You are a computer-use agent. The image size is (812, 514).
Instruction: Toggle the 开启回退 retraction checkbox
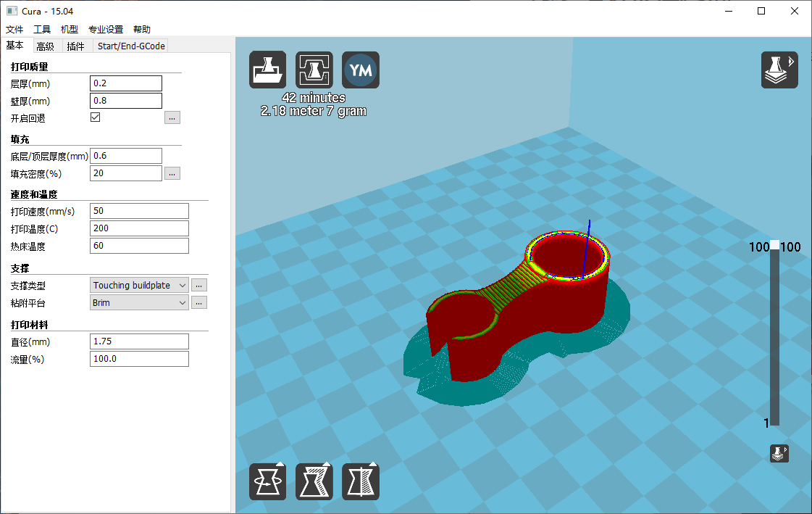[95, 117]
